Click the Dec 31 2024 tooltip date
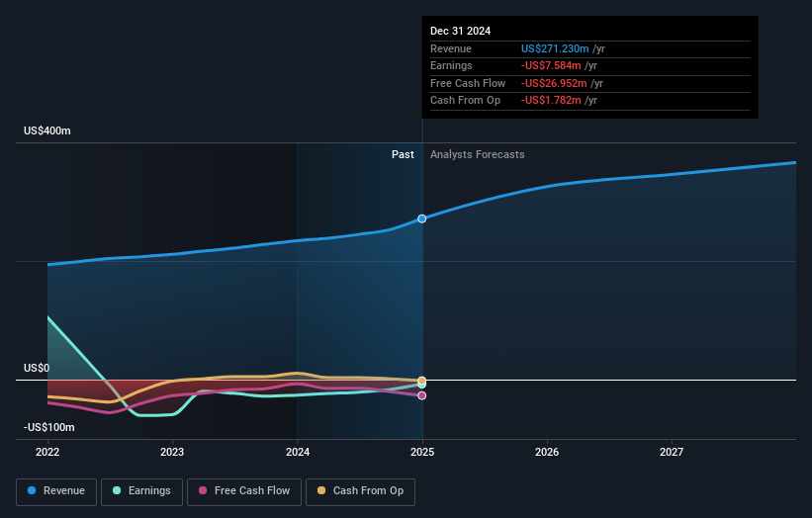 click(x=460, y=31)
